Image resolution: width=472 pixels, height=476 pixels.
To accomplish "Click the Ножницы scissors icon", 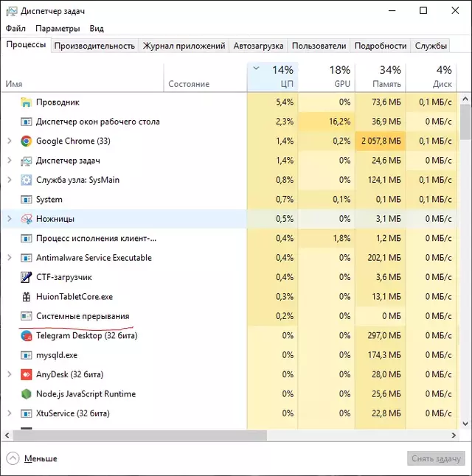I will 27,219.
